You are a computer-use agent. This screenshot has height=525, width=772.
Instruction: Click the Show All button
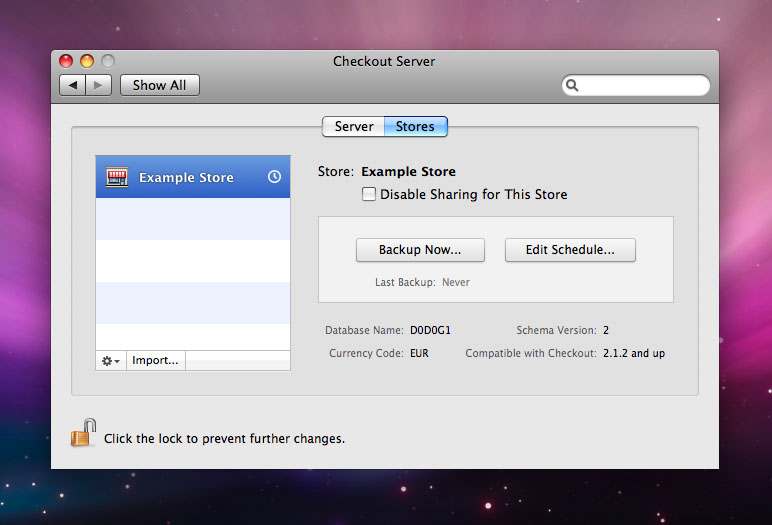pyautogui.click(x=160, y=85)
